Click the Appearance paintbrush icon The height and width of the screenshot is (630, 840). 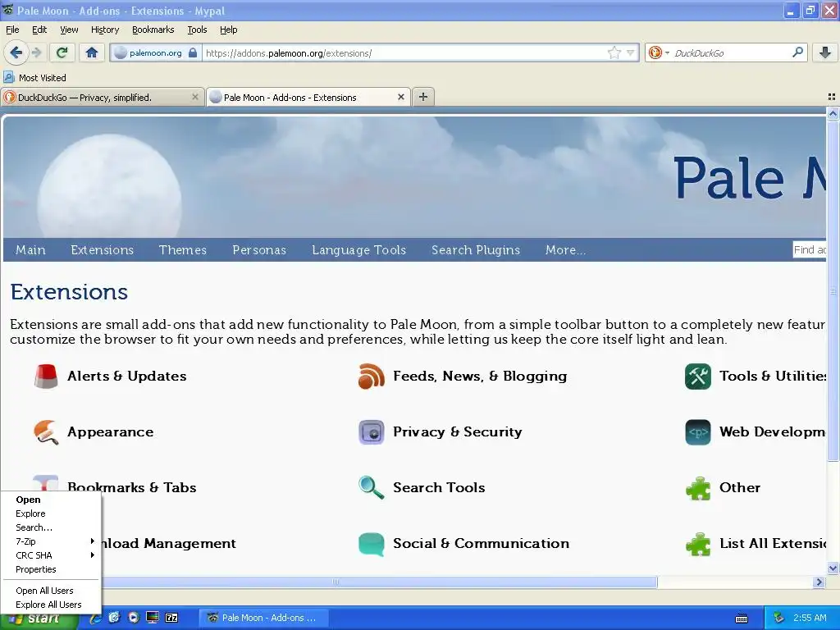click(x=46, y=431)
